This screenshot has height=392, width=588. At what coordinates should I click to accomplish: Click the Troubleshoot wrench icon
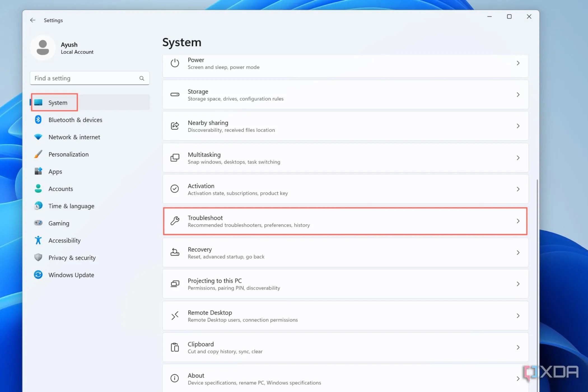[x=175, y=221]
